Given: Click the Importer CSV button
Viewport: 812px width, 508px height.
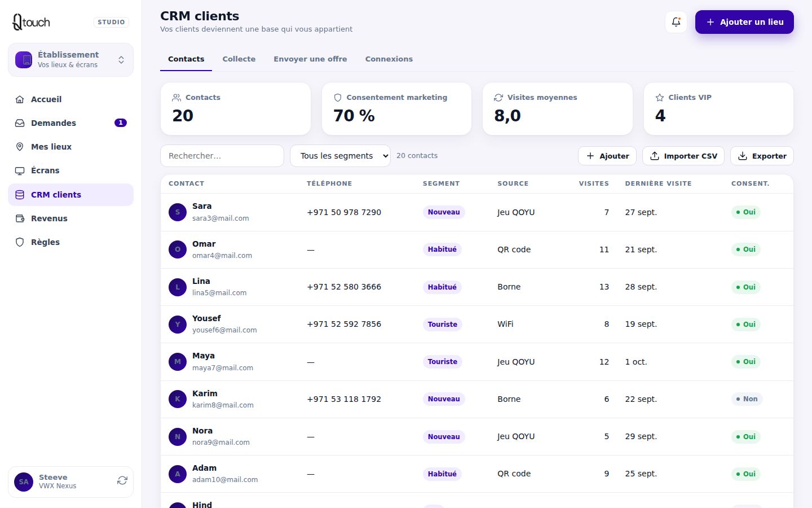Looking at the screenshot, I should tap(683, 156).
